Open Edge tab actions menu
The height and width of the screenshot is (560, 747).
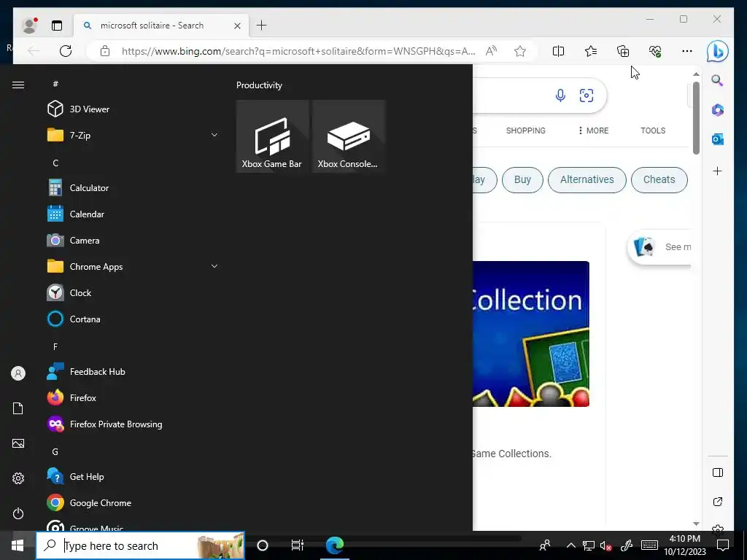[57, 26]
